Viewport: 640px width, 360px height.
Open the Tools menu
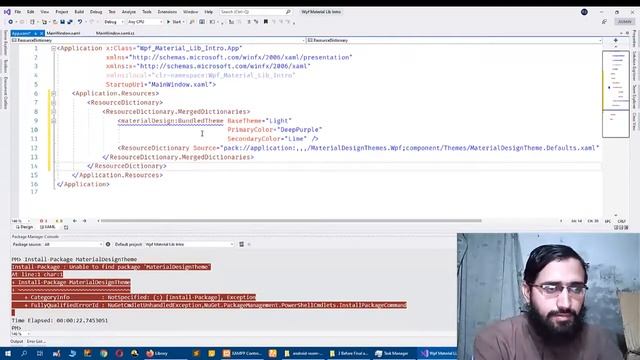(147, 12)
